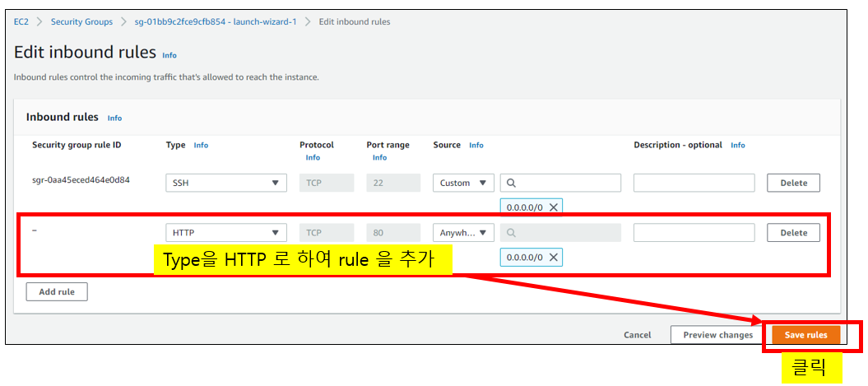Screen dimensions: 868x386
Task: Click search magnifier icon in HTTP row
Action: [511, 233]
